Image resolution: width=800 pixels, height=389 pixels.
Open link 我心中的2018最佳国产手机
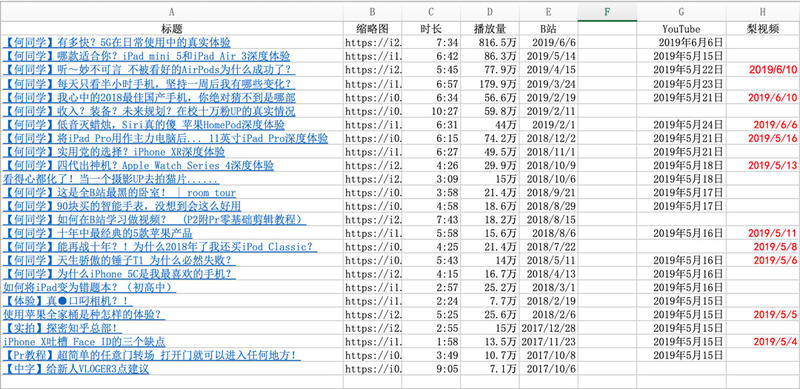click(149, 98)
